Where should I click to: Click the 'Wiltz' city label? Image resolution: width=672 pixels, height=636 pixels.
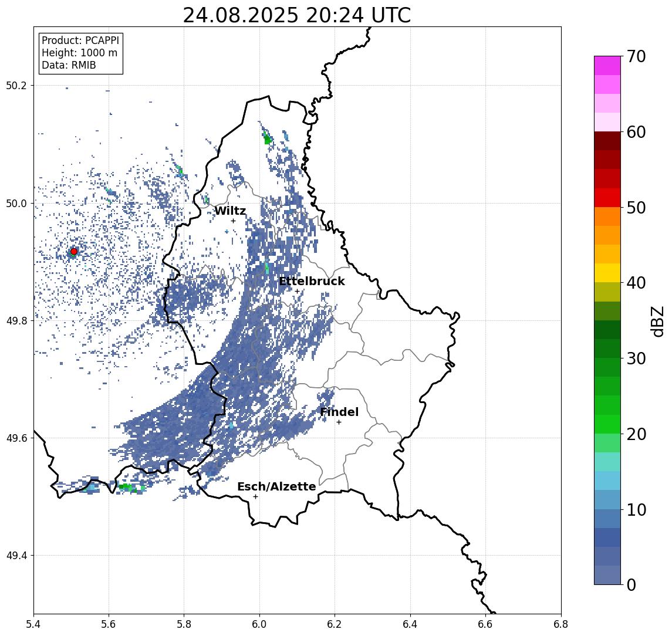pyautogui.click(x=230, y=211)
